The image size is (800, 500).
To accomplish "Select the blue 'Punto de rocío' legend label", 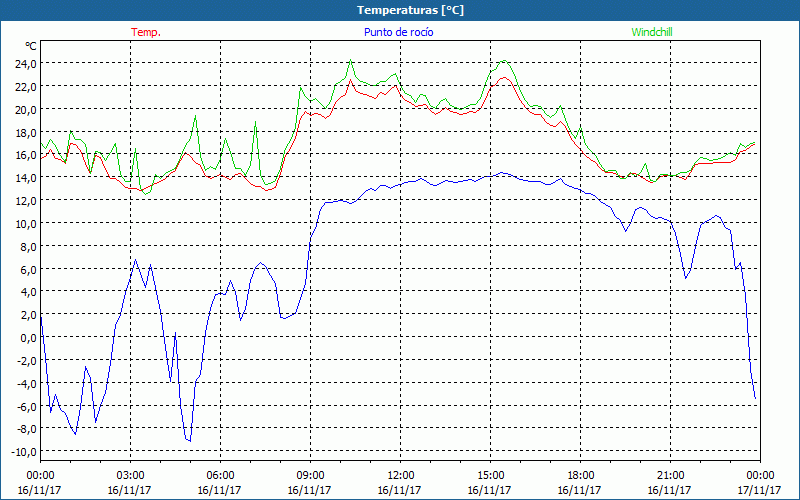I will 398,32.
